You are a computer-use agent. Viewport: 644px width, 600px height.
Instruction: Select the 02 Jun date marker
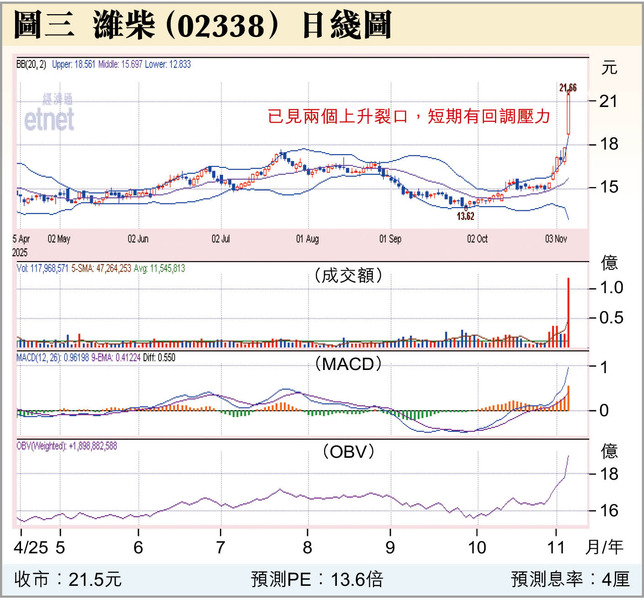(x=138, y=240)
